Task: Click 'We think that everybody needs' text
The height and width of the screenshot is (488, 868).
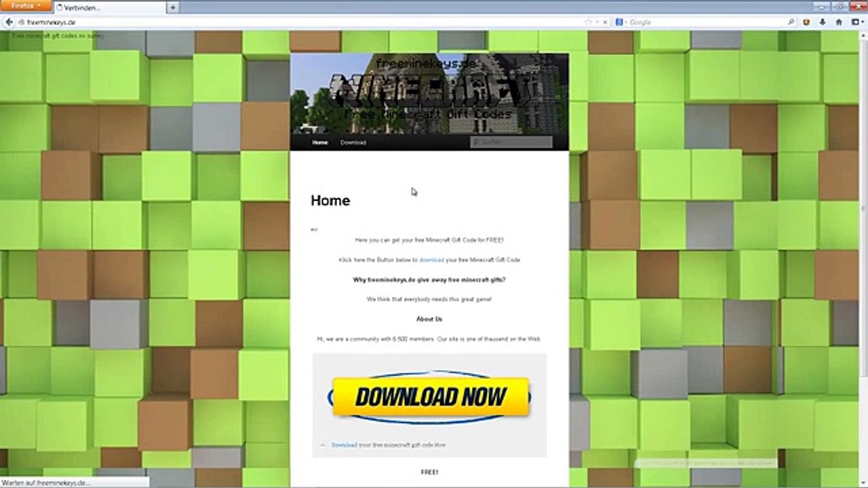Action: [429, 300]
